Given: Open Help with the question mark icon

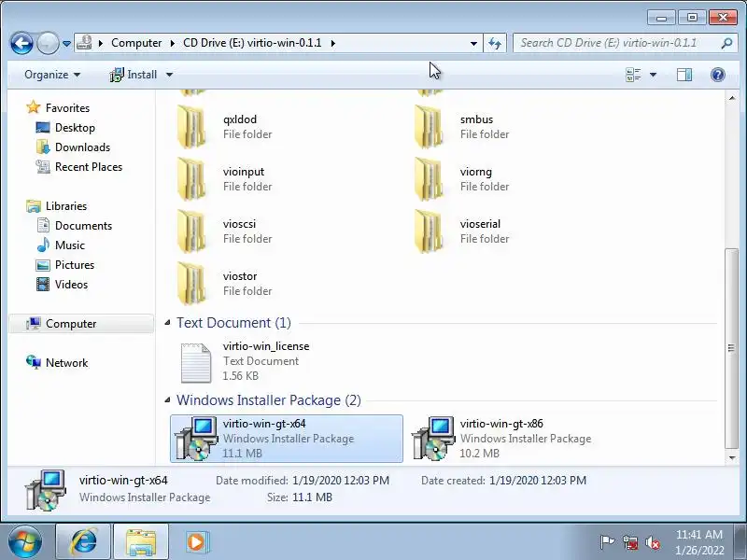Looking at the screenshot, I should [717, 75].
